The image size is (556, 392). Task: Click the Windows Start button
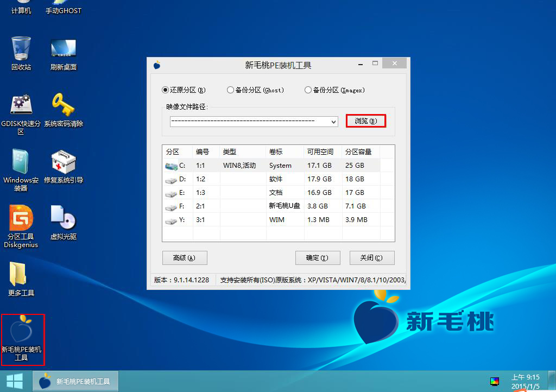tap(15, 381)
